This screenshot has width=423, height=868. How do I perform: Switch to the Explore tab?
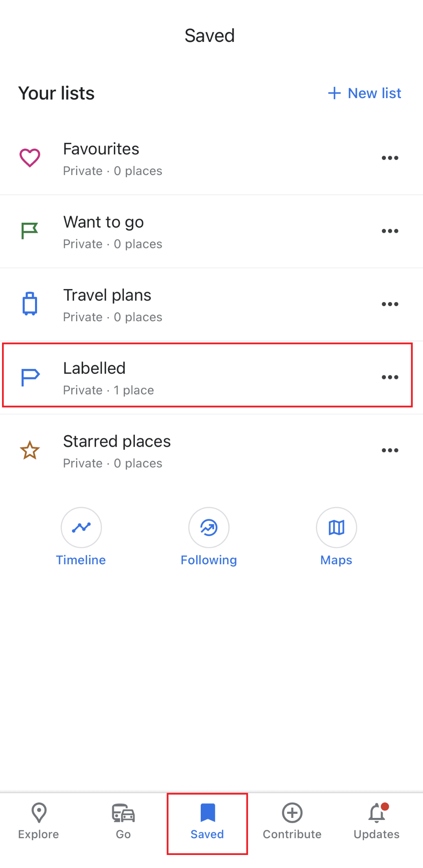[39, 822]
